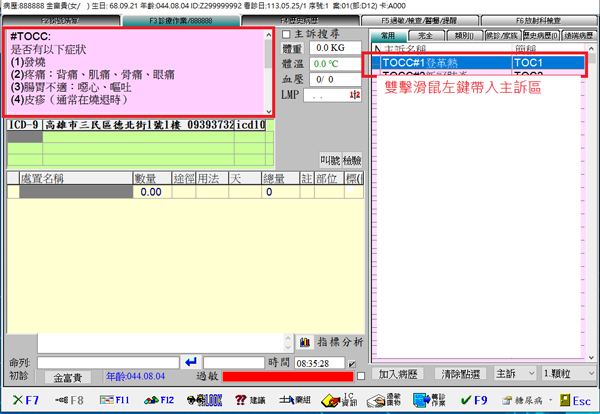This screenshot has width=600, height=414.
Task: Enable the 主訴搜尋 checkbox
Action: pos(284,34)
